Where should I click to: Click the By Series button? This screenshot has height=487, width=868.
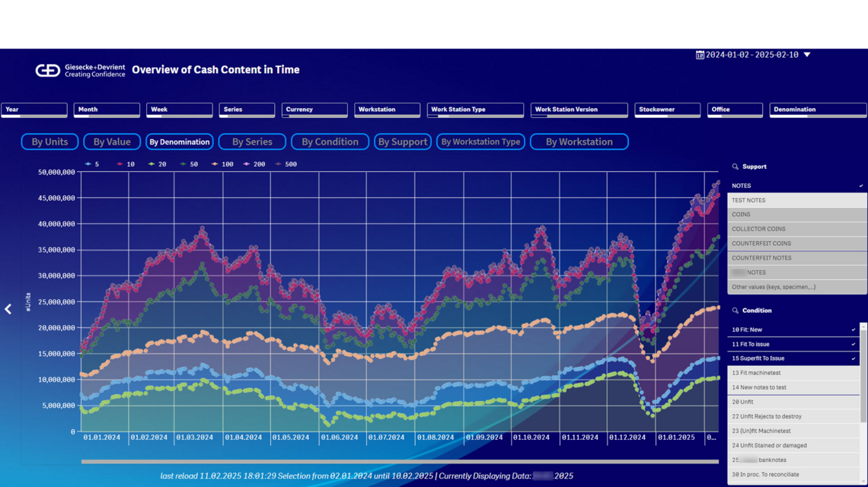(x=252, y=142)
